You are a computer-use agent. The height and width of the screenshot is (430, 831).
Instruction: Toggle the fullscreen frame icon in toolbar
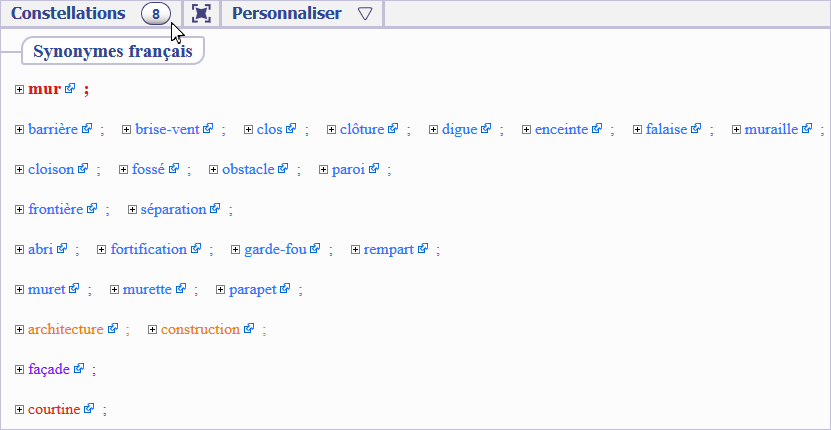pos(201,13)
